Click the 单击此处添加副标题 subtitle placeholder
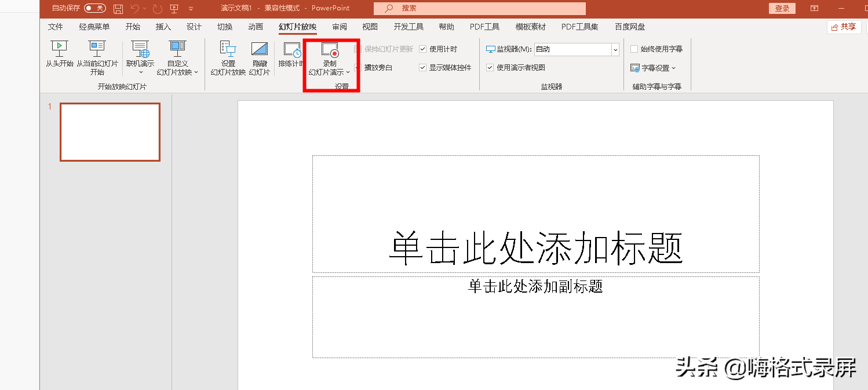 click(536, 317)
